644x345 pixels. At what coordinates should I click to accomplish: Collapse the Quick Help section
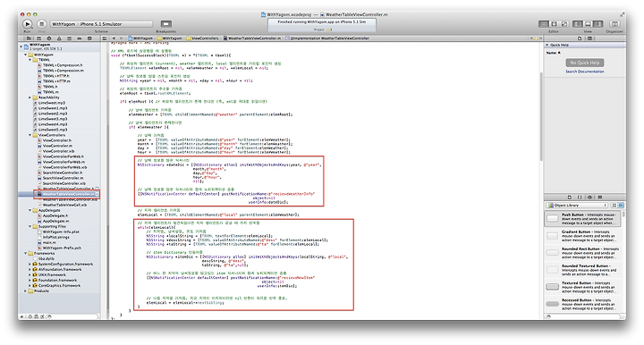point(547,45)
